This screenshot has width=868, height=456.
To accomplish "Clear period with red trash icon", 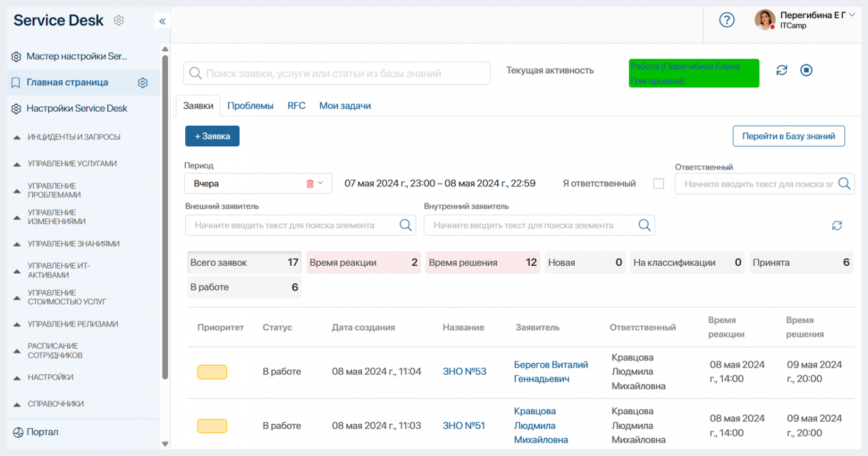I will [x=310, y=184].
